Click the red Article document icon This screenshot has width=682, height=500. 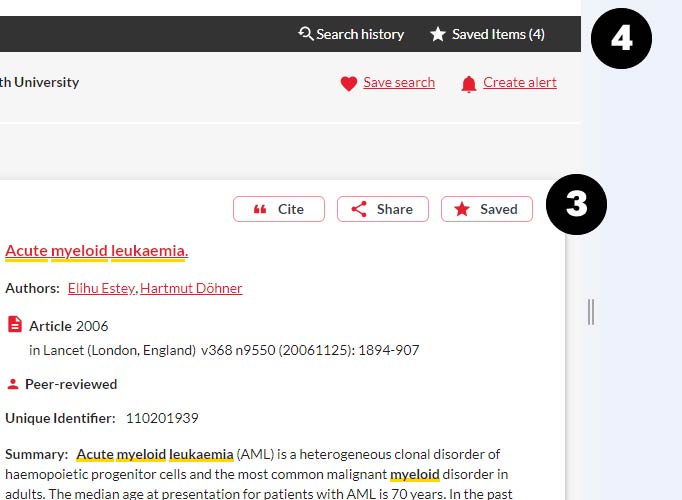15,324
